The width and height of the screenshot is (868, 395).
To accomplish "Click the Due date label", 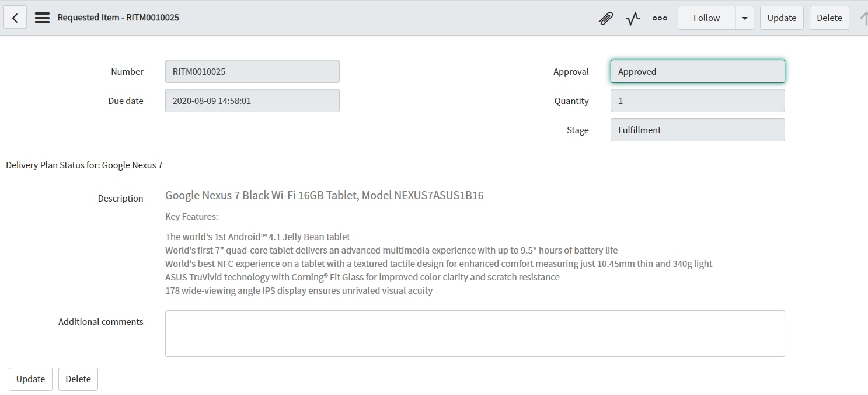I will click(x=126, y=101).
